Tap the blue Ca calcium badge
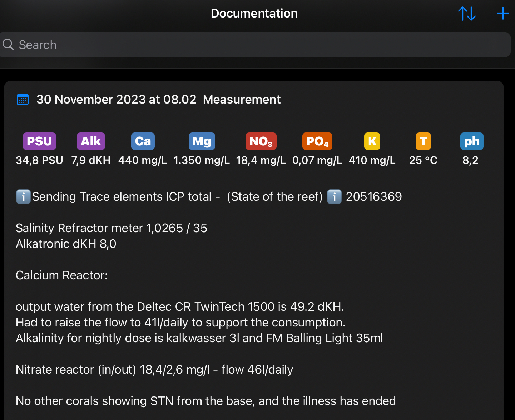The width and height of the screenshot is (515, 420). tap(143, 141)
